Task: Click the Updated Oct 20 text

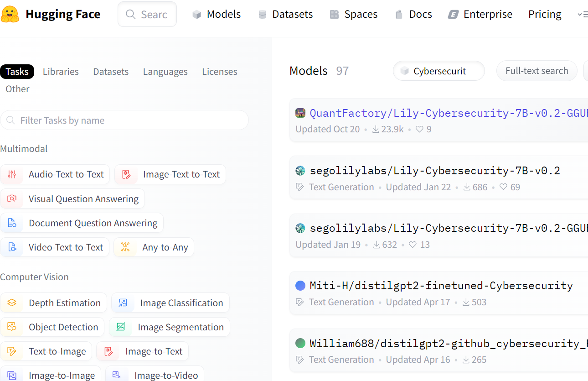Action: point(328,129)
